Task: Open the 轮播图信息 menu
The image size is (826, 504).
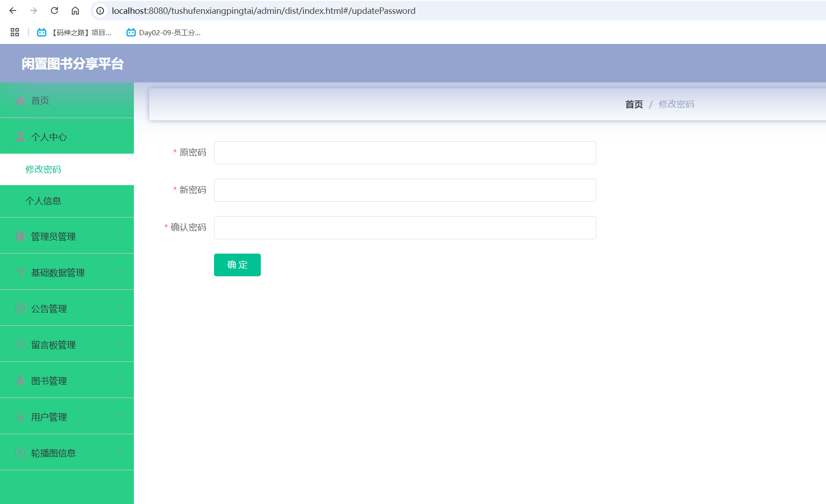Action: coord(67,453)
